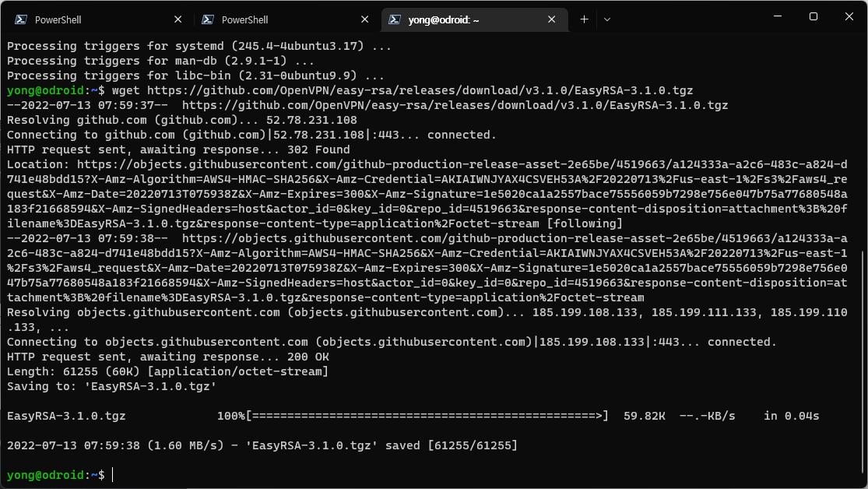This screenshot has width=868, height=489.
Task: Open a new tab with the plus button
Action: tap(584, 19)
